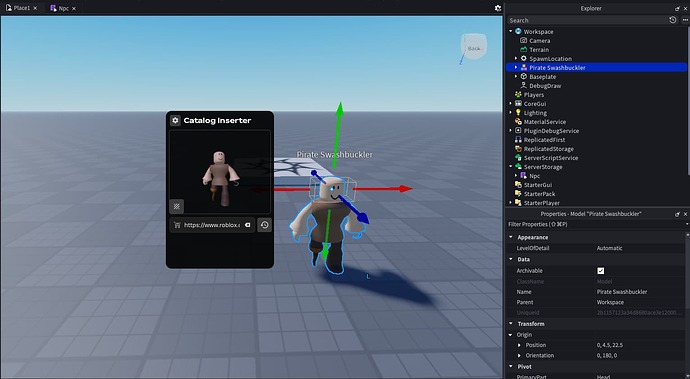Click the Camera icon in Explorer
Viewport: 690px width, 379px height.
coord(523,40)
